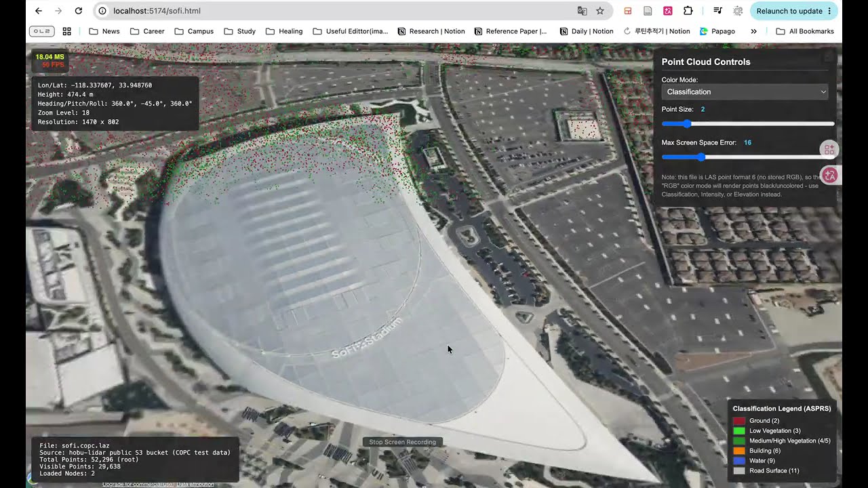Click Stop Screen Recording button
Image resolution: width=868 pixels, height=488 pixels.
point(403,442)
